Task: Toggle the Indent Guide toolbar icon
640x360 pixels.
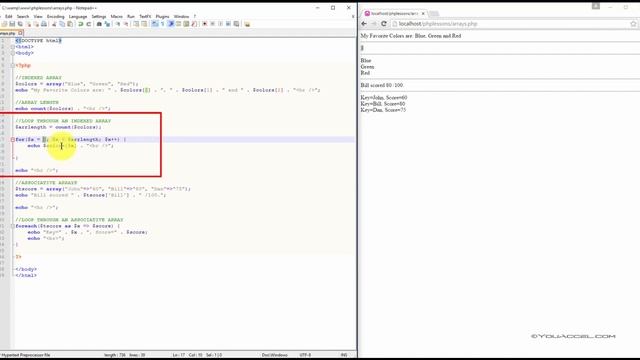Action: click(x=171, y=24)
